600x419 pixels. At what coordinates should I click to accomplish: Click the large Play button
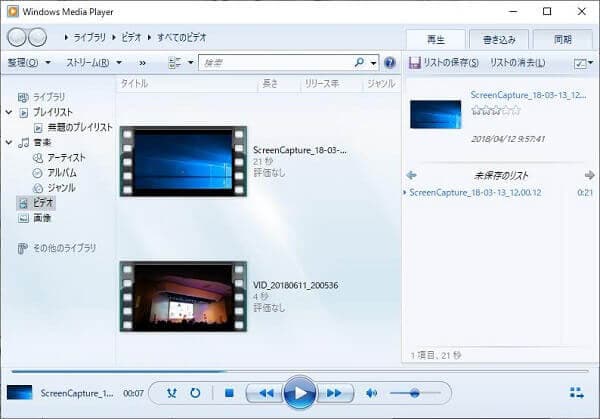(300, 393)
